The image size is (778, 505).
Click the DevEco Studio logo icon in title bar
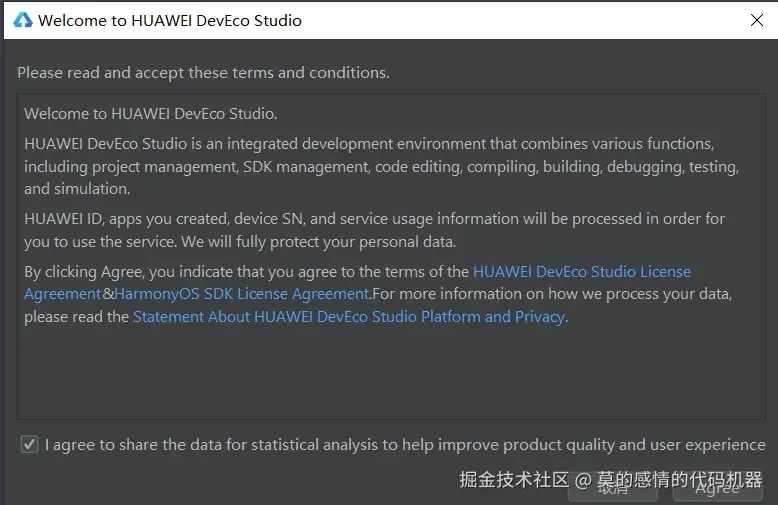coord(22,20)
